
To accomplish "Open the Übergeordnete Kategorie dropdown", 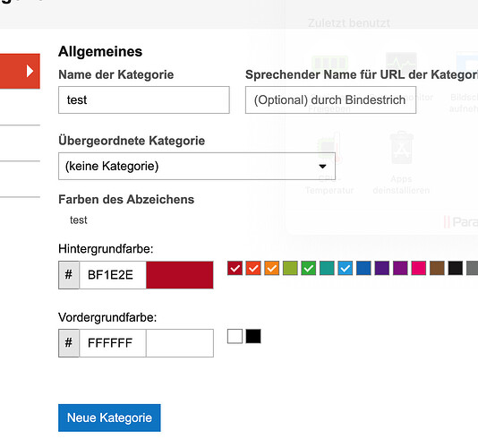I will click(197, 167).
